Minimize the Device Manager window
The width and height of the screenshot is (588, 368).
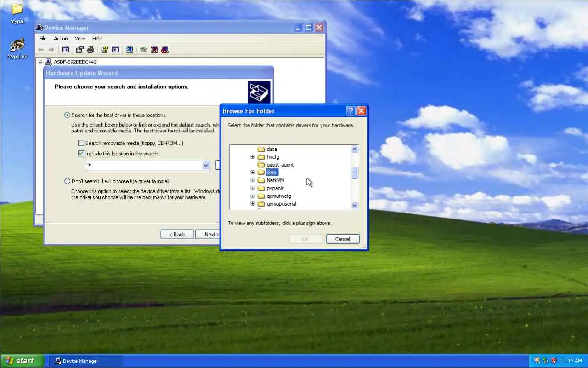(298, 28)
